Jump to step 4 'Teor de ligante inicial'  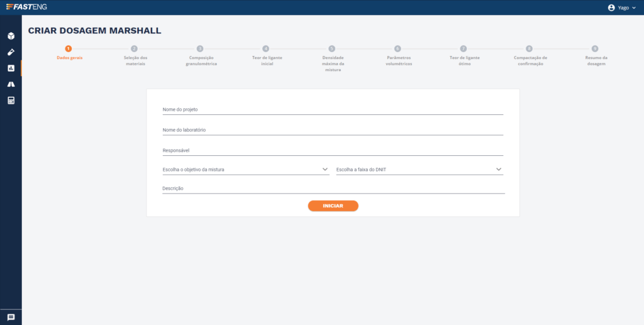[x=266, y=49]
